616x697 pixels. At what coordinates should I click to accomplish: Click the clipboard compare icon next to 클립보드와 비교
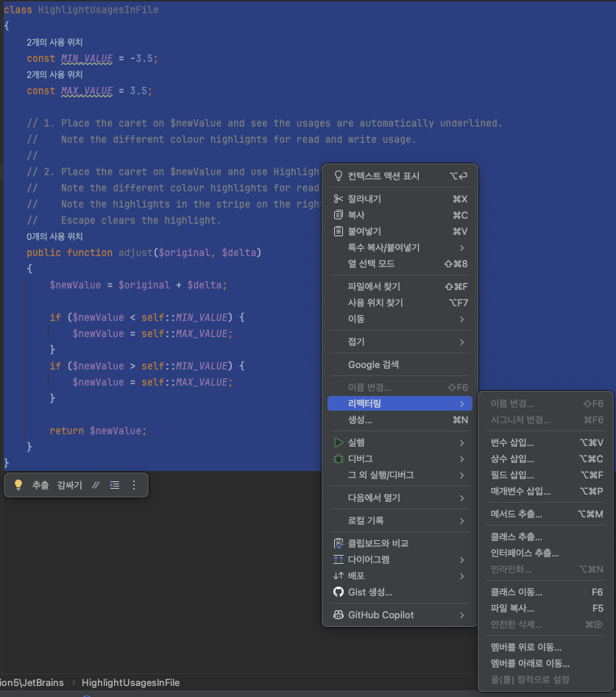[339, 543]
